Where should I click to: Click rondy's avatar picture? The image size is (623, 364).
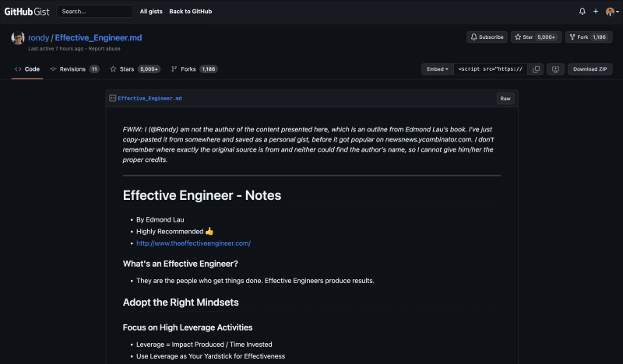[18, 38]
